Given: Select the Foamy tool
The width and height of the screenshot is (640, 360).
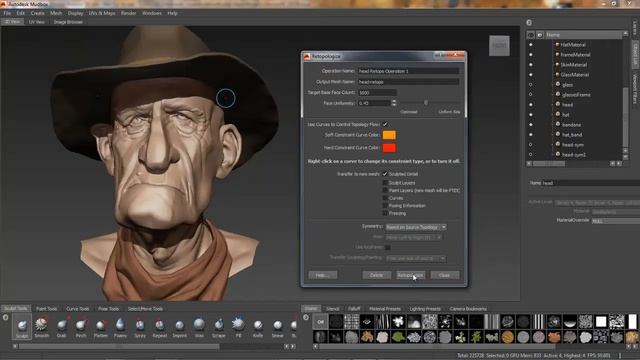Looking at the screenshot, I should pyautogui.click(x=120, y=327).
